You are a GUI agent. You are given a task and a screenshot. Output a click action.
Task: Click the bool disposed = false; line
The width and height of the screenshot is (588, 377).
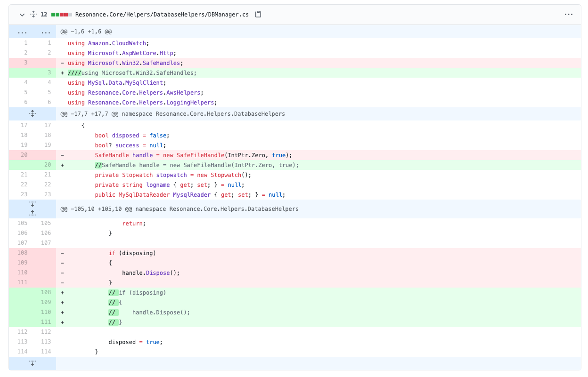coord(132,136)
